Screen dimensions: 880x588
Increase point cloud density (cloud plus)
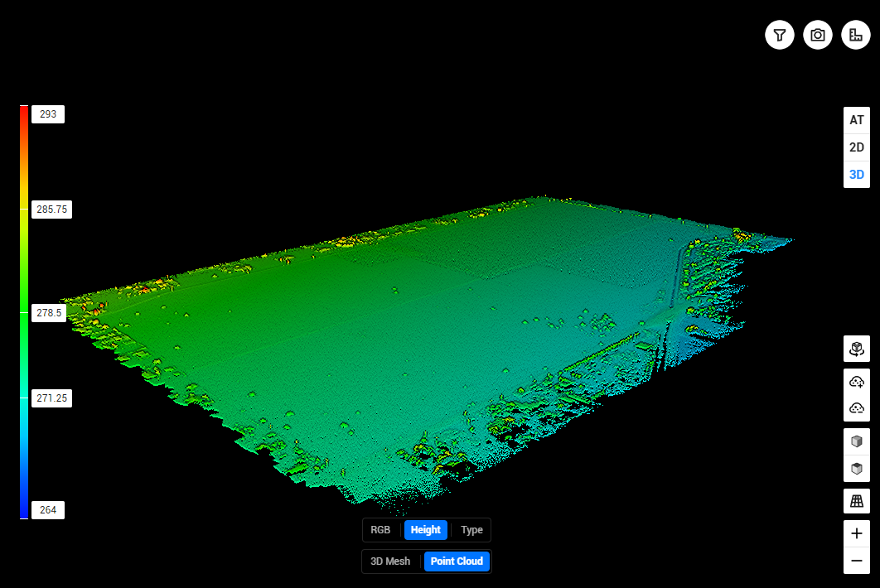pos(857,382)
